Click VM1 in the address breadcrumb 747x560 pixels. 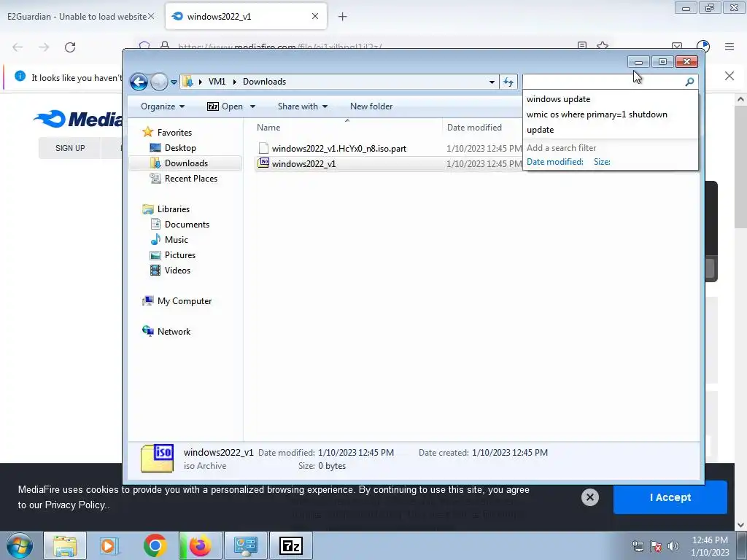click(x=217, y=82)
